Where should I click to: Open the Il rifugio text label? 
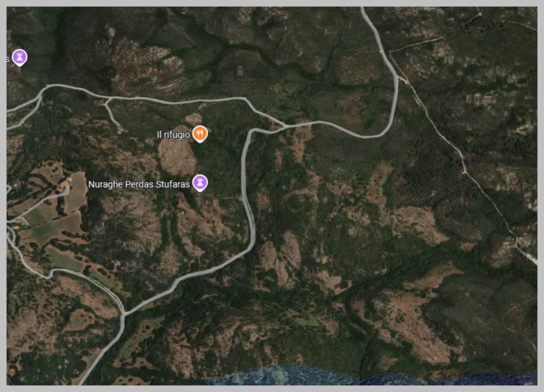coord(174,134)
